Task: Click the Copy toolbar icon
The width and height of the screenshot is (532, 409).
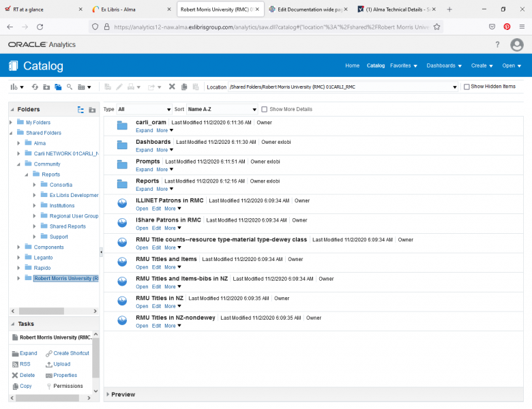Action: (x=184, y=87)
